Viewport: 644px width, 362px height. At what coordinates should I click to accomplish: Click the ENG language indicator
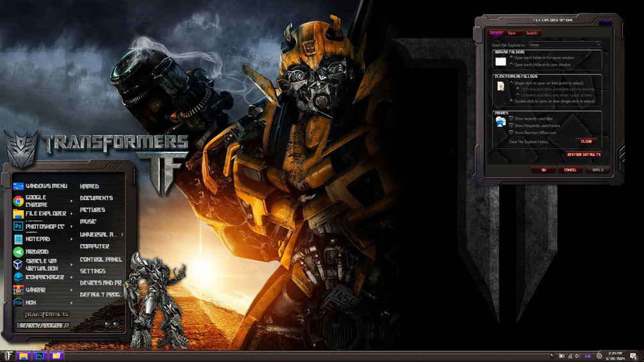pyautogui.click(x=588, y=356)
